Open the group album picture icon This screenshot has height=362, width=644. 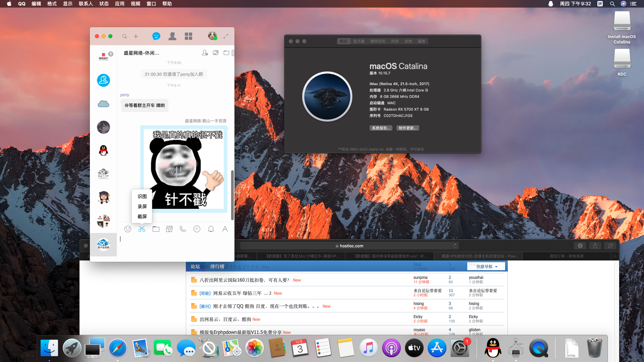216,53
